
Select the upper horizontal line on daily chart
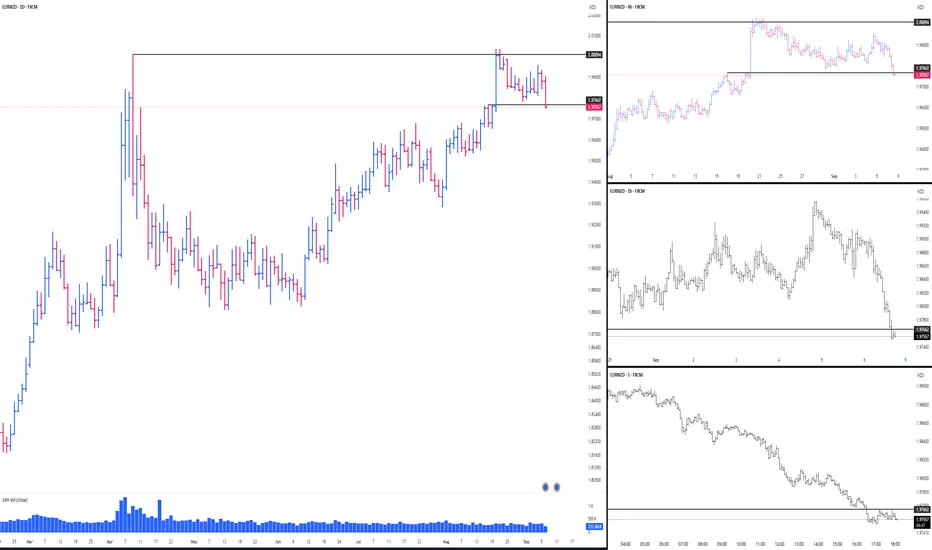click(x=357, y=55)
